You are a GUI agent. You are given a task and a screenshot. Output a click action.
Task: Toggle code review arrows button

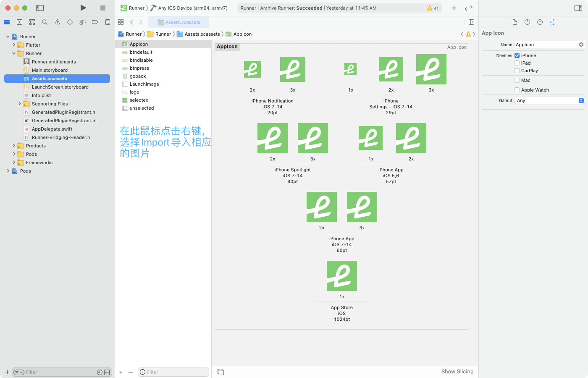[x=469, y=8]
